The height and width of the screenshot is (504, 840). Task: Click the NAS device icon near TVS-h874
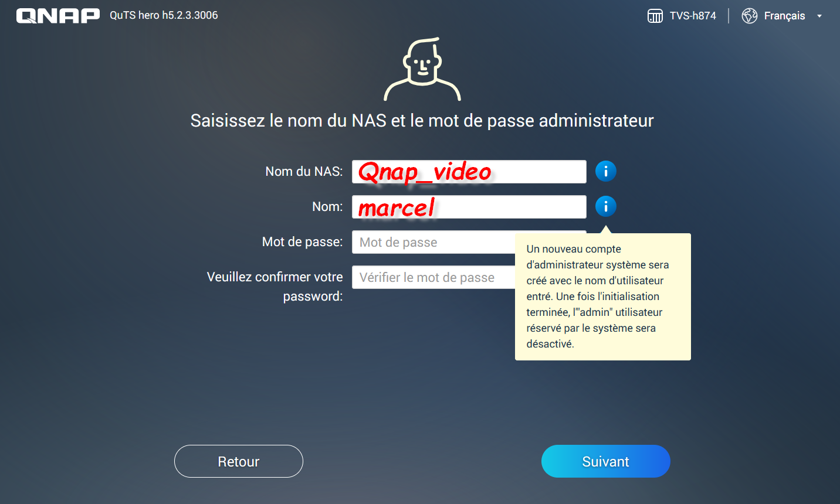(655, 16)
